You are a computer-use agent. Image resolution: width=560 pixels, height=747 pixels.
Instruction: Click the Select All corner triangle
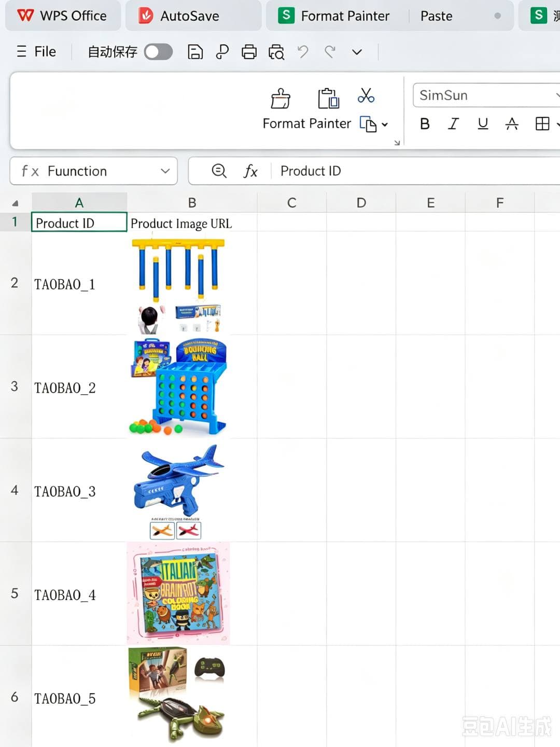point(16,203)
